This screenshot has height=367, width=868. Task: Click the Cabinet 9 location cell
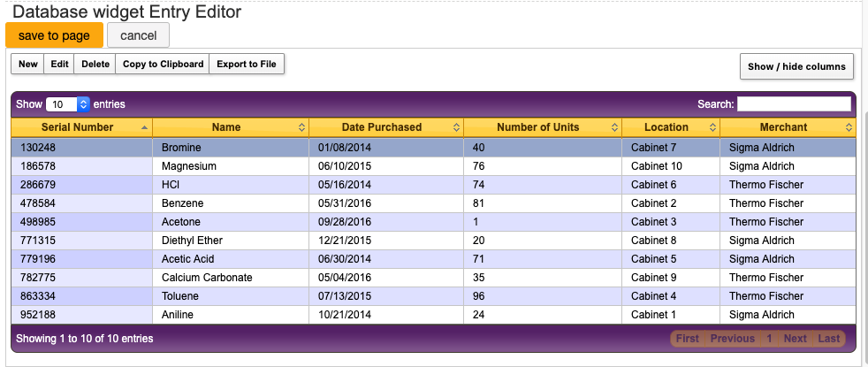pos(671,278)
